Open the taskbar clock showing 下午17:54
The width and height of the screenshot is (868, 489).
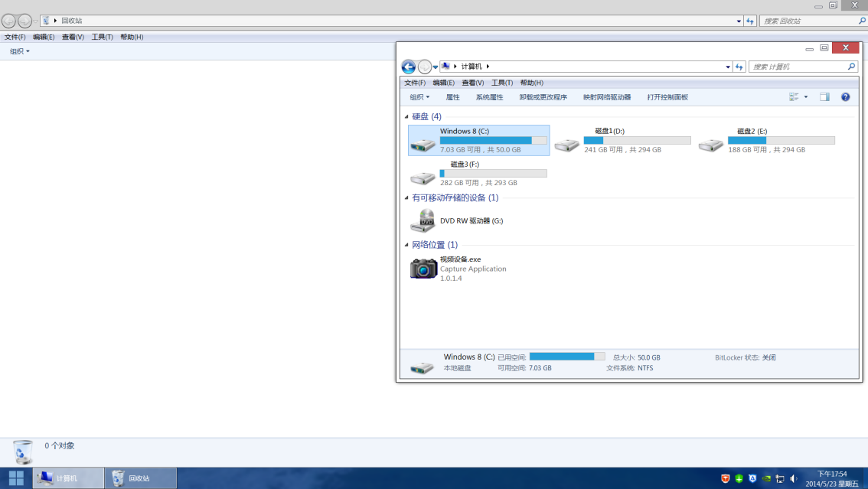click(831, 478)
